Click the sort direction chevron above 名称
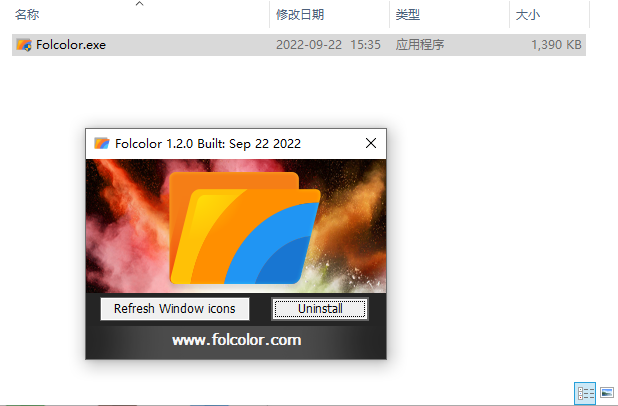618x406 pixels. (x=140, y=4)
